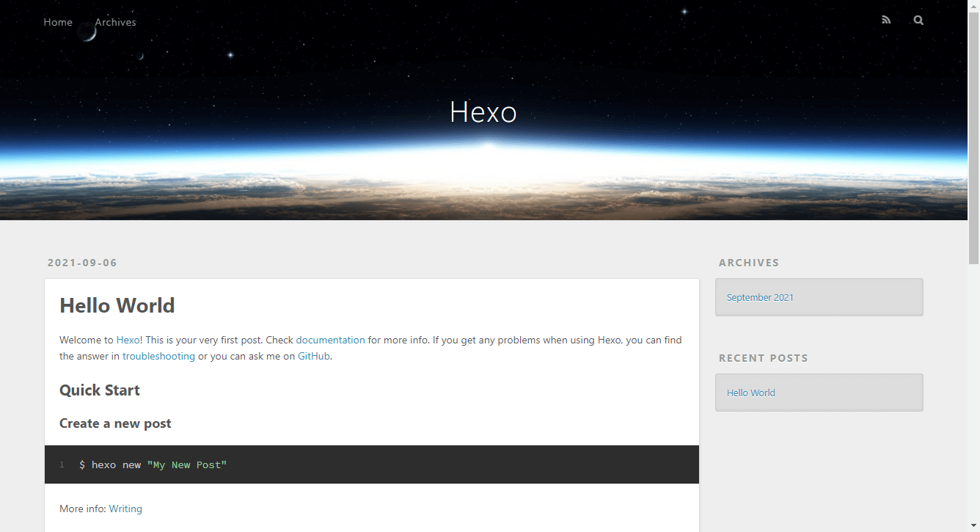Open the documentation link
This screenshot has width=980, height=532.
pyautogui.click(x=330, y=340)
